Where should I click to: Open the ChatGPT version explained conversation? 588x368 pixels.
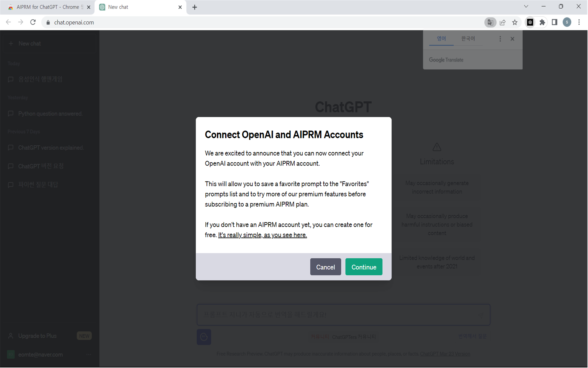[x=50, y=148]
